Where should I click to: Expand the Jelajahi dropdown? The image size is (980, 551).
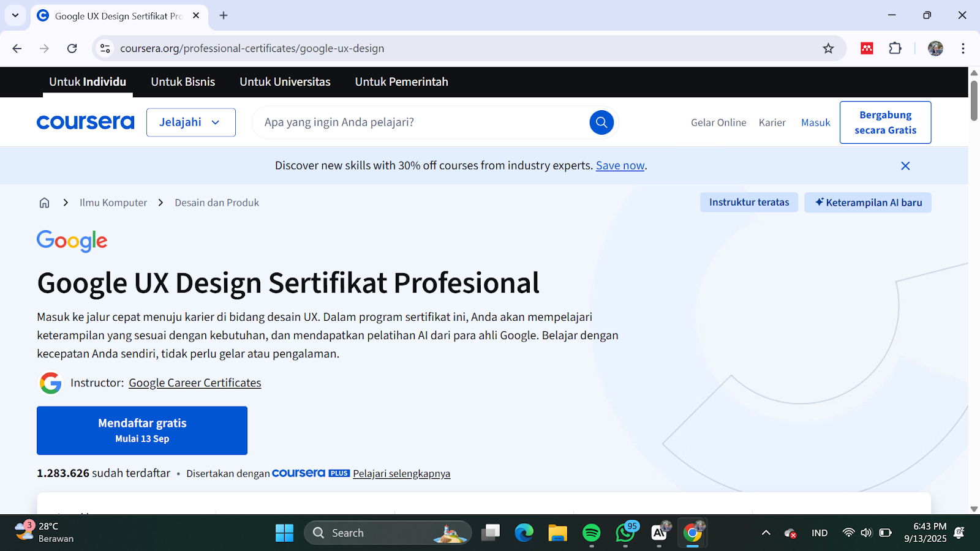190,122
